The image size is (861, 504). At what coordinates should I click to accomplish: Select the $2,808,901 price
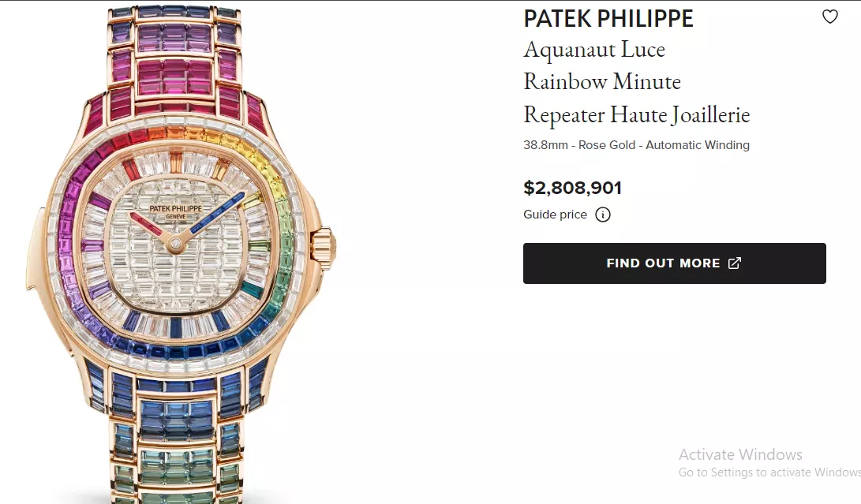point(572,188)
